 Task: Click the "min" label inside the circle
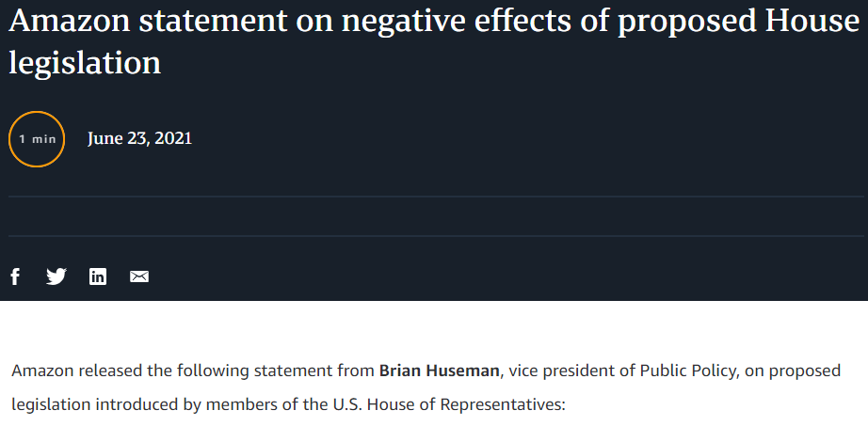tap(44, 139)
